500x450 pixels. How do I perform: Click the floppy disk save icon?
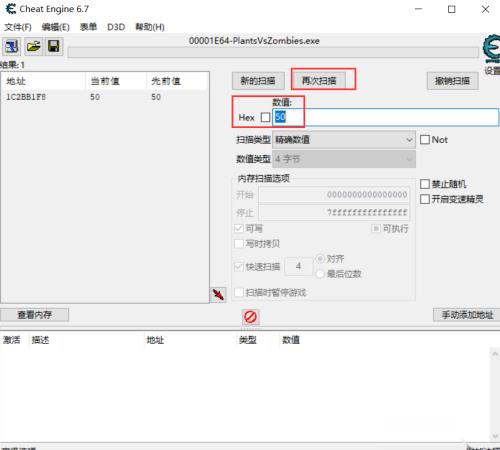point(54,46)
